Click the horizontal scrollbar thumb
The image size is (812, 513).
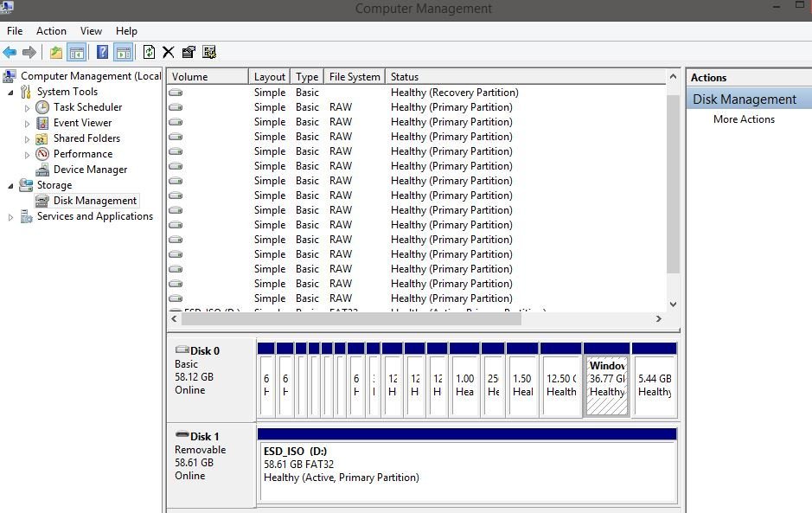[x=351, y=318]
